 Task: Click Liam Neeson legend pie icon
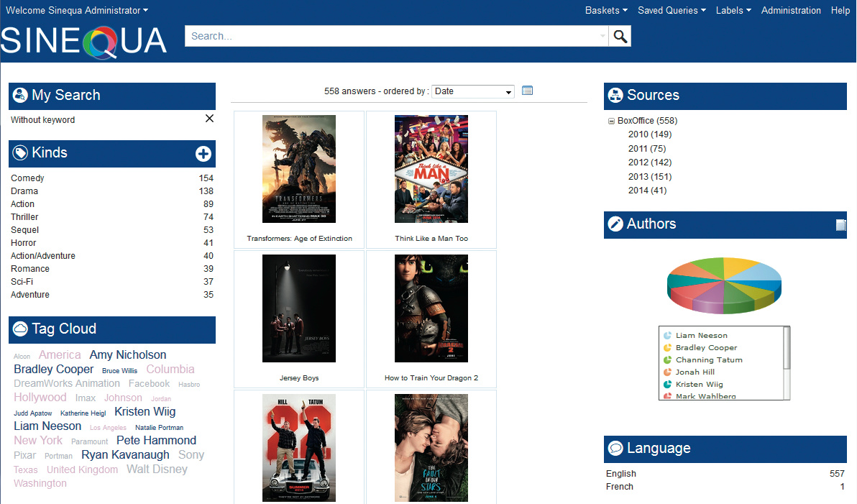[x=667, y=336]
